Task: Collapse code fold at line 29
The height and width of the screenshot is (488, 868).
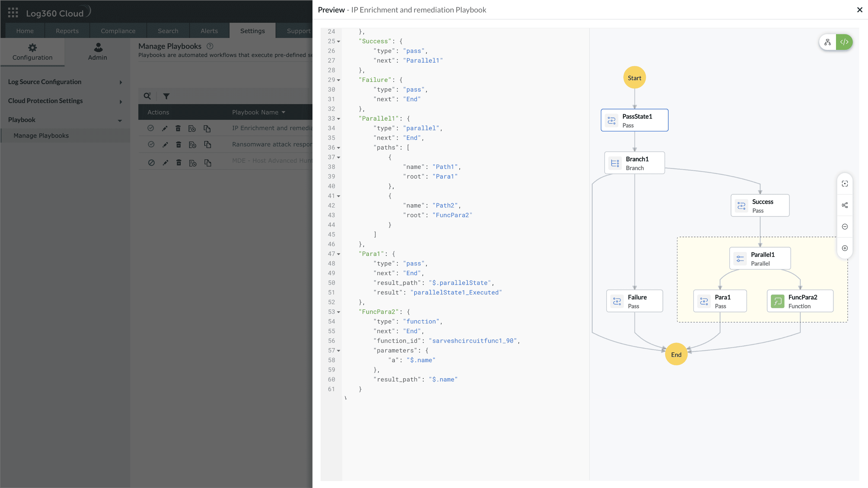Action: [339, 80]
